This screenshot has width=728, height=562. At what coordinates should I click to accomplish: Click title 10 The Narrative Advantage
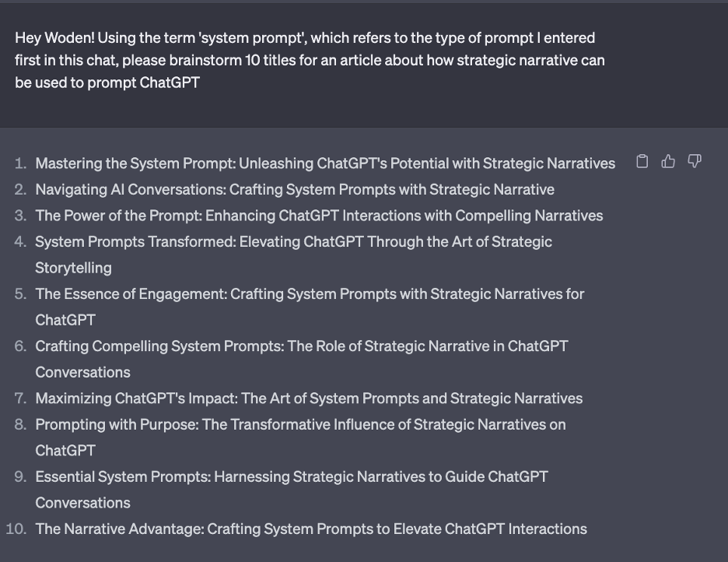[311, 529]
